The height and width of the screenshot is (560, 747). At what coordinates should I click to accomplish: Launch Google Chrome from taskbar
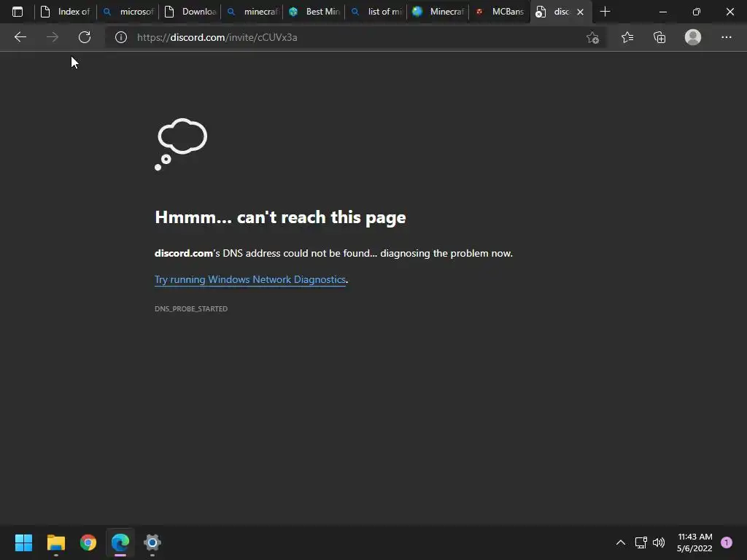pos(88,542)
